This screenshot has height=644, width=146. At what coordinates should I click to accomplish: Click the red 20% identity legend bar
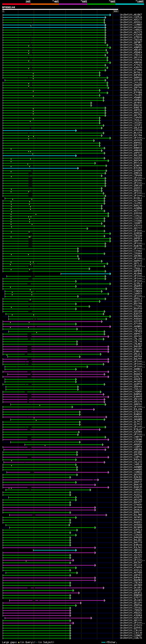tap(16, 4)
